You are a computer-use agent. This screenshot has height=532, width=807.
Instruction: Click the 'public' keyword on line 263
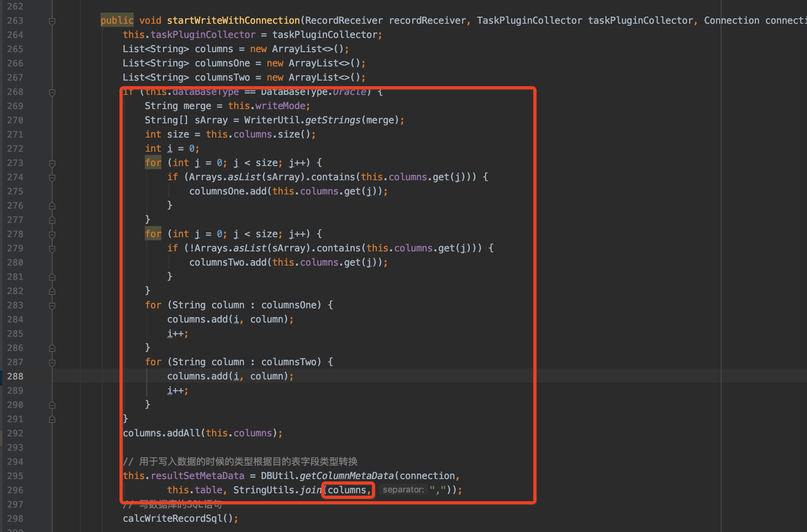(x=117, y=21)
